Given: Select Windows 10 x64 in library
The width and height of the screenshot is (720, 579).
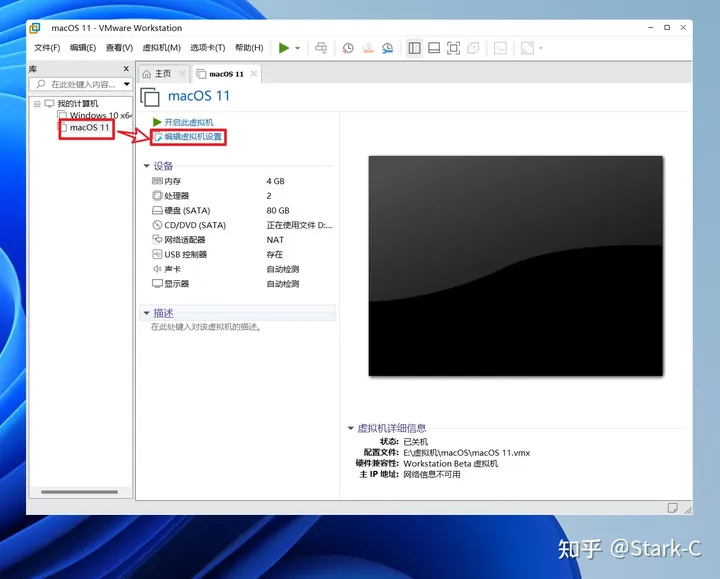Looking at the screenshot, I should coord(101,115).
